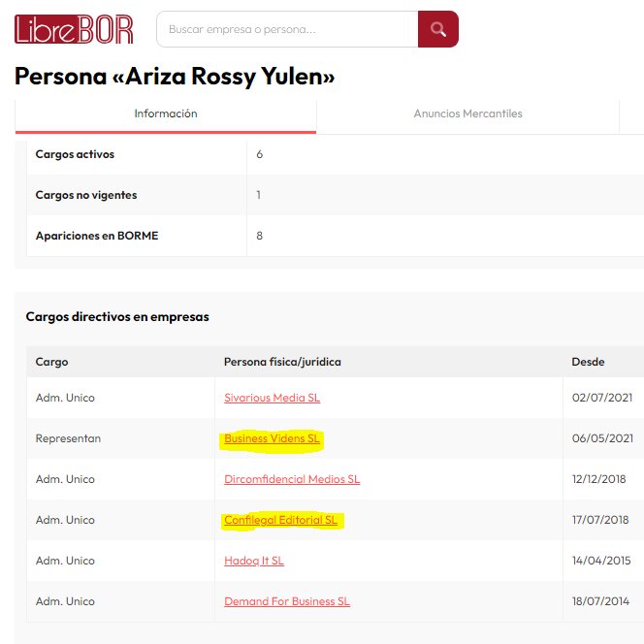Click 'Adm. Unico' in Sivarious Media row
Screen dimensions: 644x644
65,398
